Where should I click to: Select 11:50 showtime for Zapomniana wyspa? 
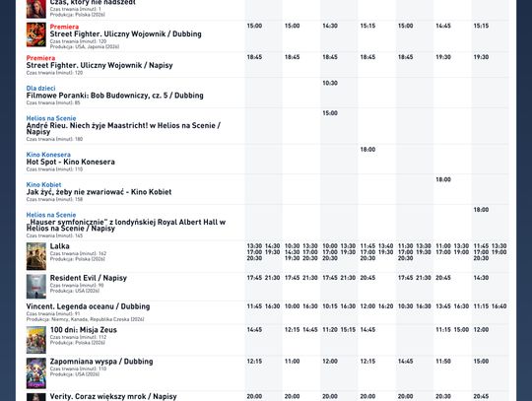tap(443, 362)
